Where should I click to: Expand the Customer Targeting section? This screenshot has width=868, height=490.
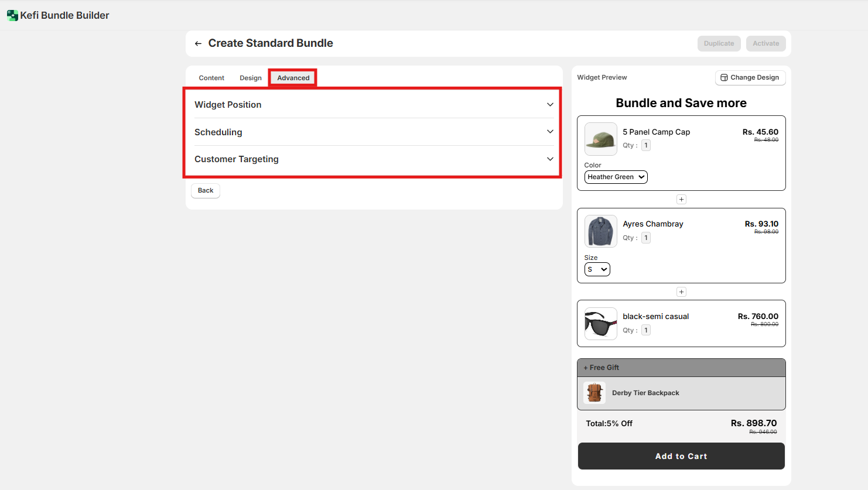374,159
